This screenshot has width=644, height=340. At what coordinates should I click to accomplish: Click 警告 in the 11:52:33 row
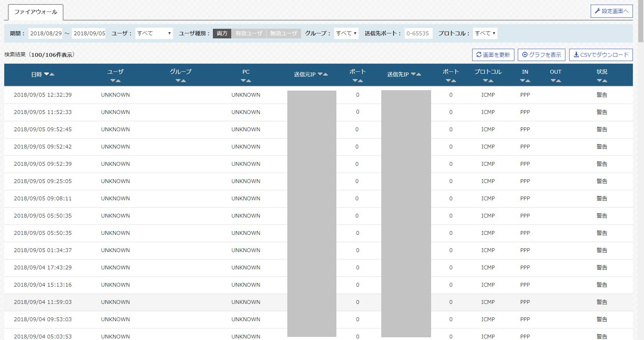click(x=602, y=112)
